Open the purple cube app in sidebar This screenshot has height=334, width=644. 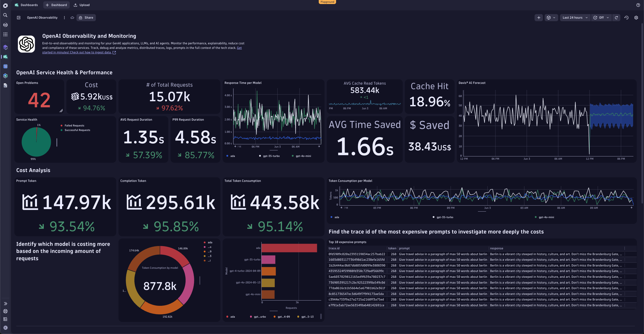[x=5, y=47]
